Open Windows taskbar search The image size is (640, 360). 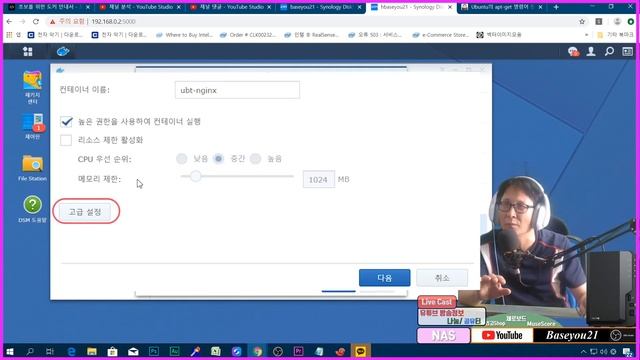30,351
